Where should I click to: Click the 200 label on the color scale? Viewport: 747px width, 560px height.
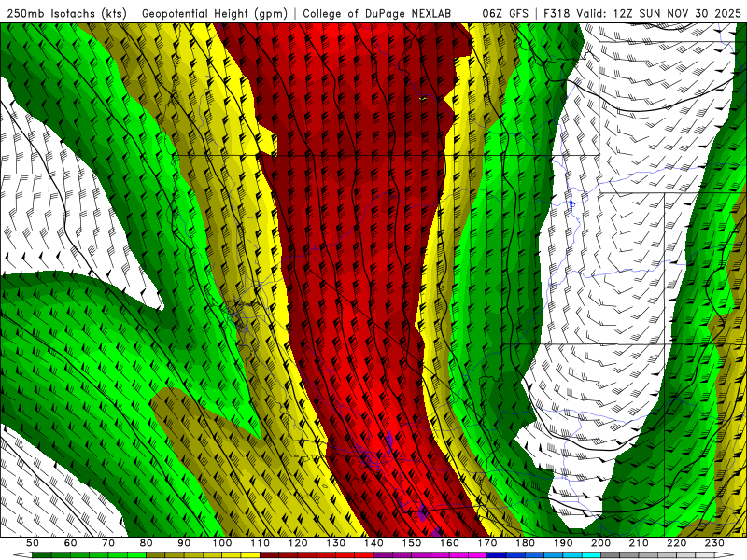[x=600, y=543]
